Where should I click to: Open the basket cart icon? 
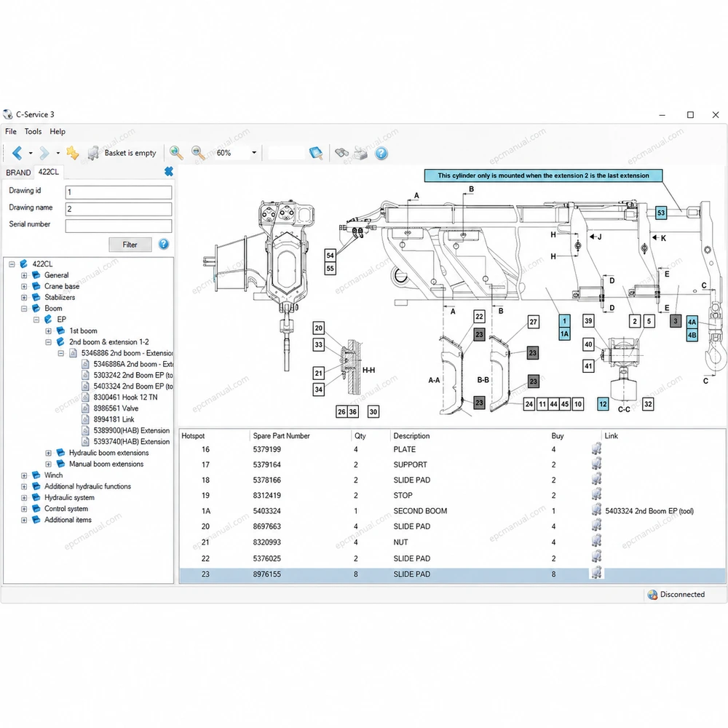93,153
